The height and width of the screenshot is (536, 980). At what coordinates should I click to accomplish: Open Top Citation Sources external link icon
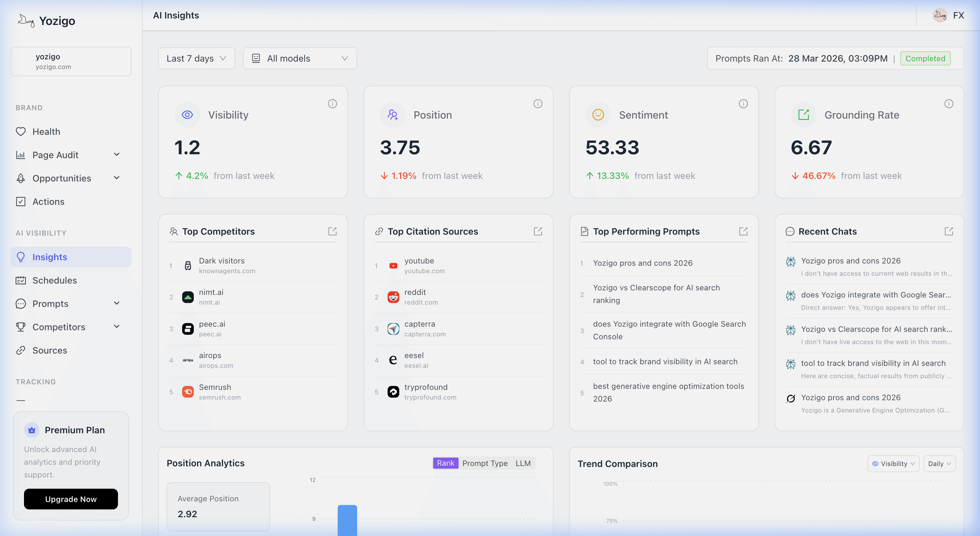pyautogui.click(x=538, y=231)
